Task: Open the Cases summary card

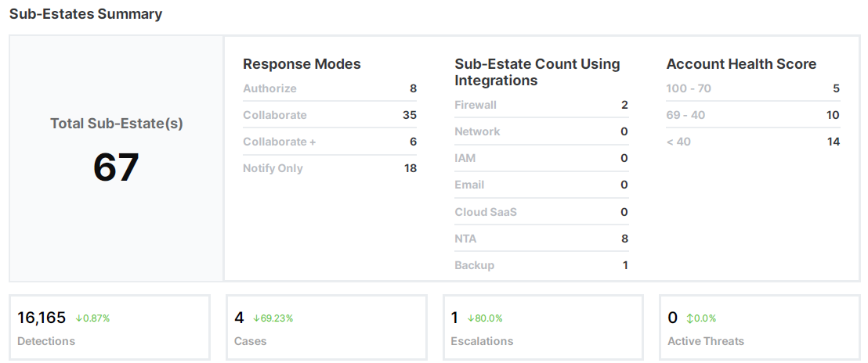Action: (326, 328)
